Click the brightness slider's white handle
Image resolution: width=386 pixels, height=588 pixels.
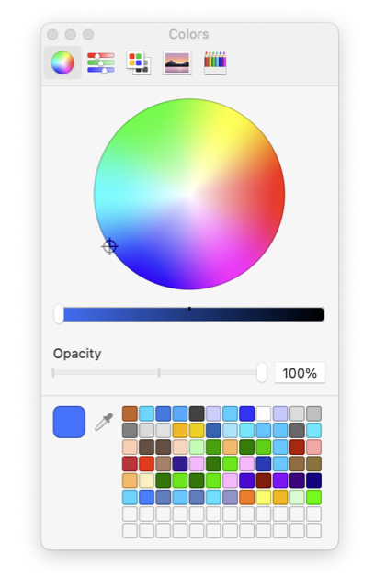(59, 314)
